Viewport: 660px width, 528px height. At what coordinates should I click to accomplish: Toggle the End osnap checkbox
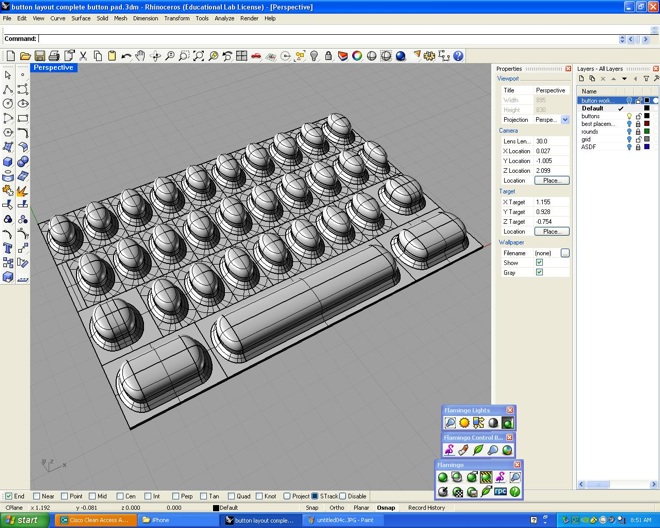tap(8, 496)
